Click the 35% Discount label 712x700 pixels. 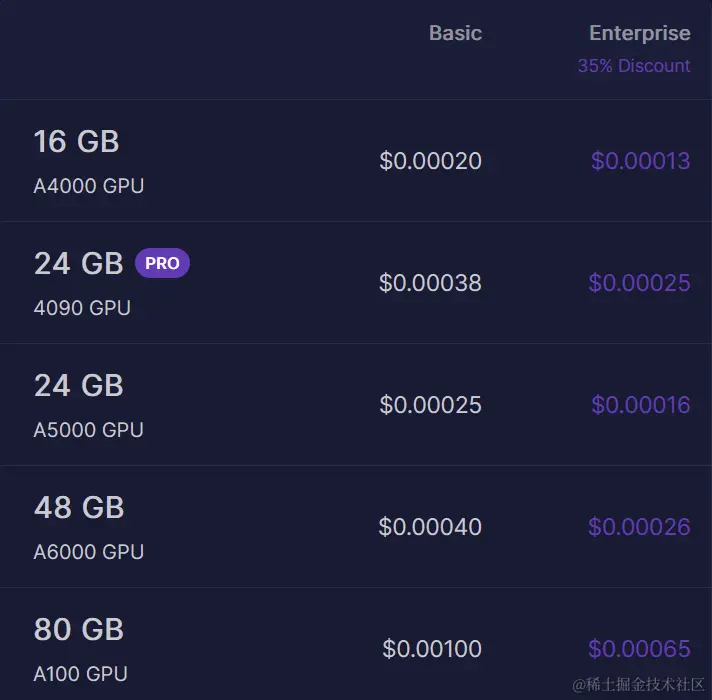click(634, 66)
